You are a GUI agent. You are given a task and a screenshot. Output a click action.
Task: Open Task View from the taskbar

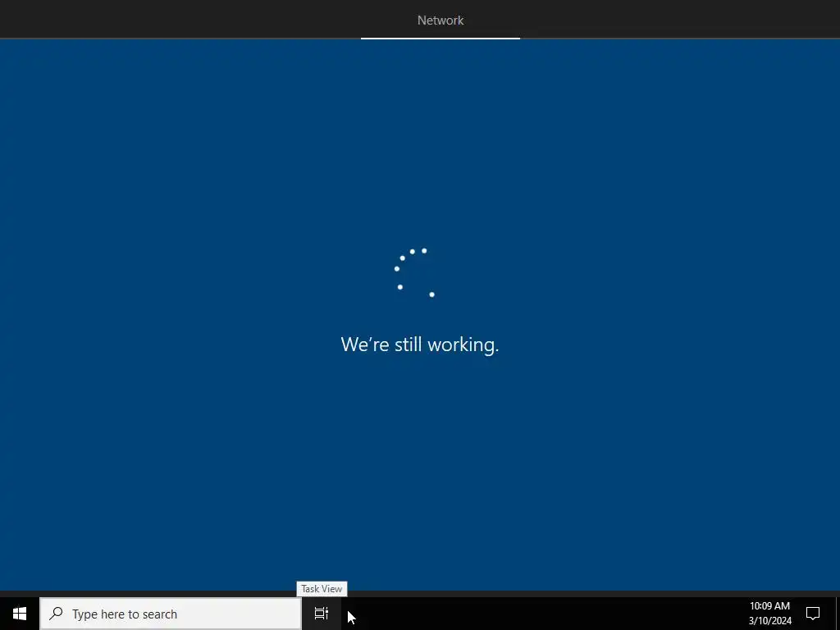(x=322, y=614)
